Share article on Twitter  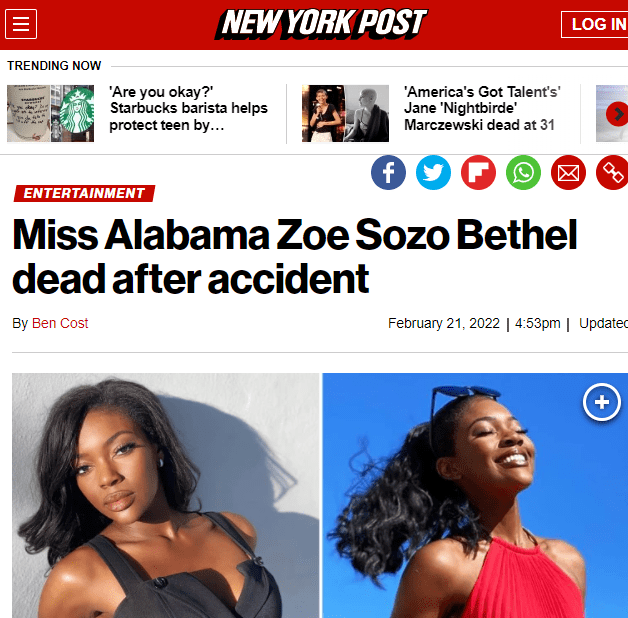click(433, 172)
